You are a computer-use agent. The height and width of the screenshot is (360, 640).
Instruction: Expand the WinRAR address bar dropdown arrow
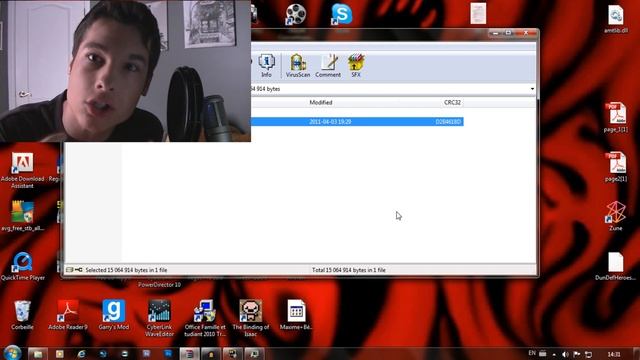click(532, 89)
